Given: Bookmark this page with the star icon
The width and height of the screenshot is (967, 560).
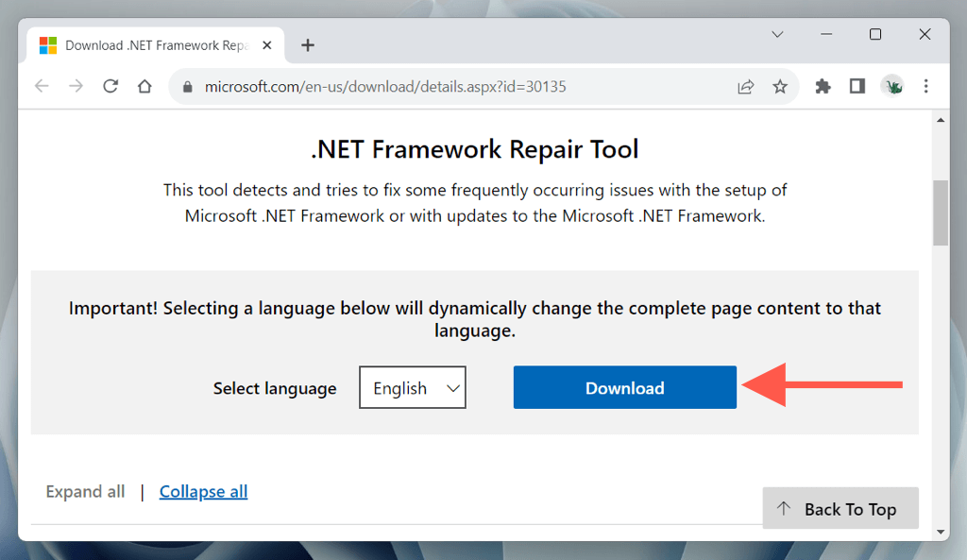Looking at the screenshot, I should point(780,87).
